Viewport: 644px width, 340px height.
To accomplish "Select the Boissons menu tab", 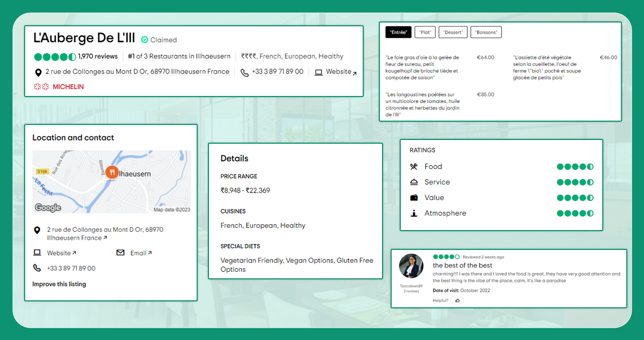I will pos(486,32).
